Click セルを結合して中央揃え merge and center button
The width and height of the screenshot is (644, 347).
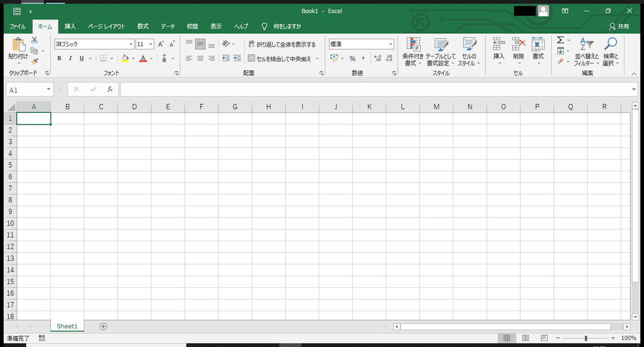click(x=280, y=59)
